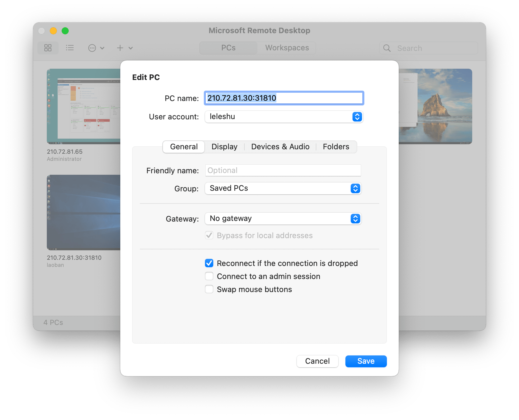Select the Workspaces tab
The height and width of the screenshot is (420, 519).
click(287, 48)
